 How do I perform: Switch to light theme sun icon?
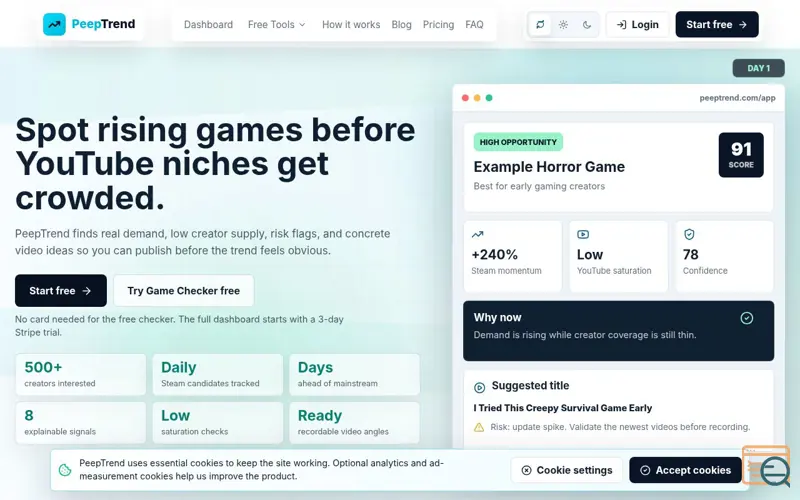point(563,24)
